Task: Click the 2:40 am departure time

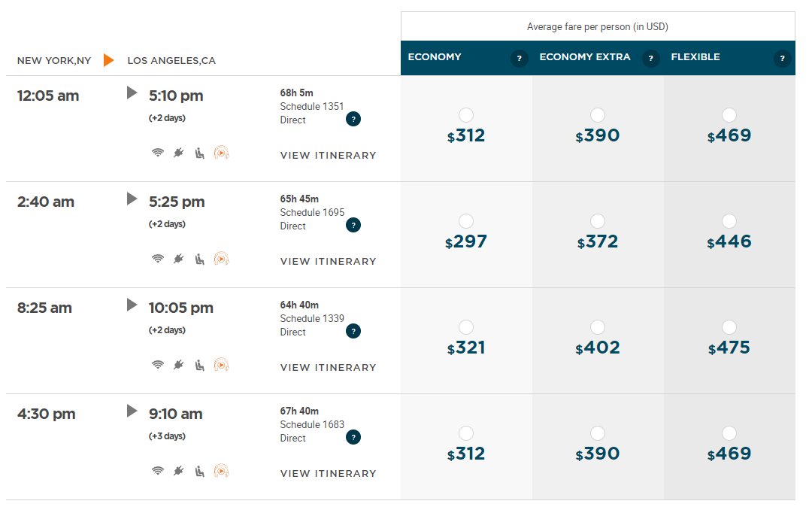Action: 46,202
